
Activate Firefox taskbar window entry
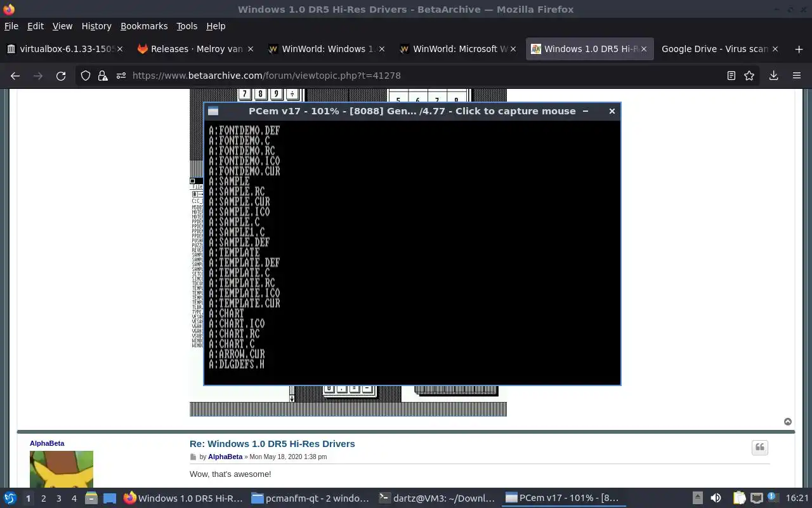coord(183,498)
